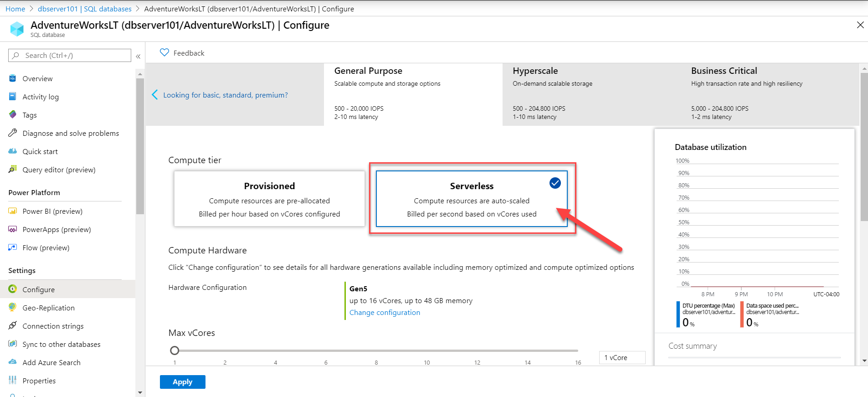The width and height of the screenshot is (868, 397).
Task: Click the SQL database cube icon in header
Action: pyautogui.click(x=17, y=29)
